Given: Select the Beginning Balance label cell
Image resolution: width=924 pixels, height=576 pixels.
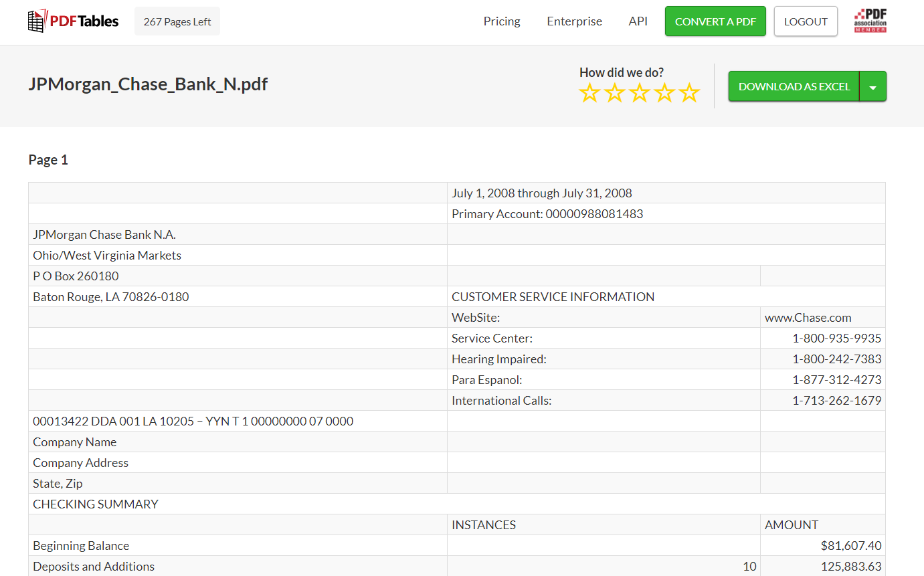Looking at the screenshot, I should (x=238, y=546).
